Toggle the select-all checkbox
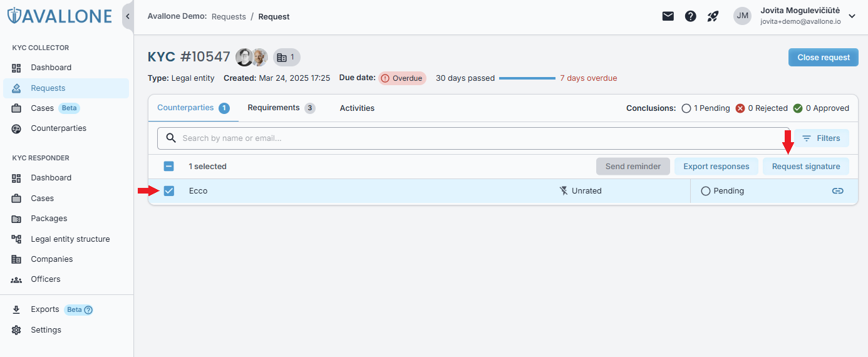Viewport: 868px width, 357px height. pyautogui.click(x=168, y=167)
